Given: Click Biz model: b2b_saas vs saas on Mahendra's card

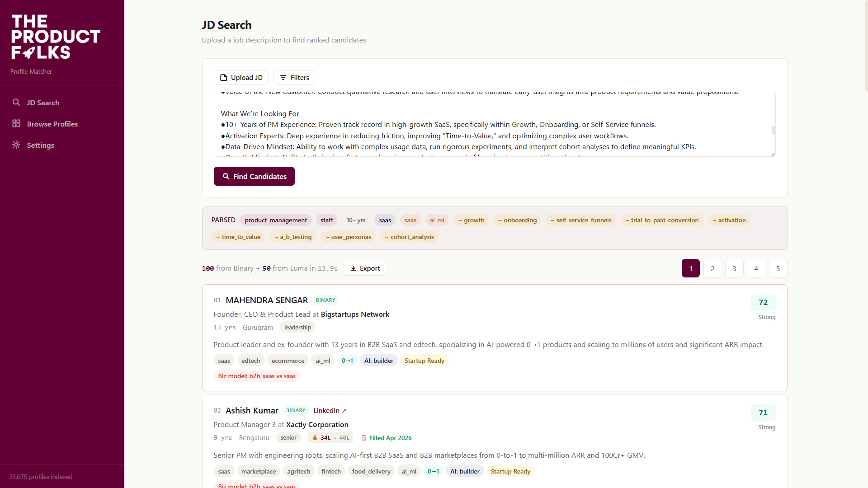Looking at the screenshot, I should [x=257, y=376].
